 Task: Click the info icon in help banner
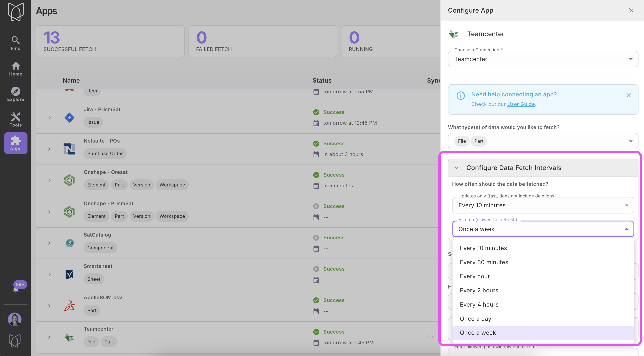click(461, 95)
